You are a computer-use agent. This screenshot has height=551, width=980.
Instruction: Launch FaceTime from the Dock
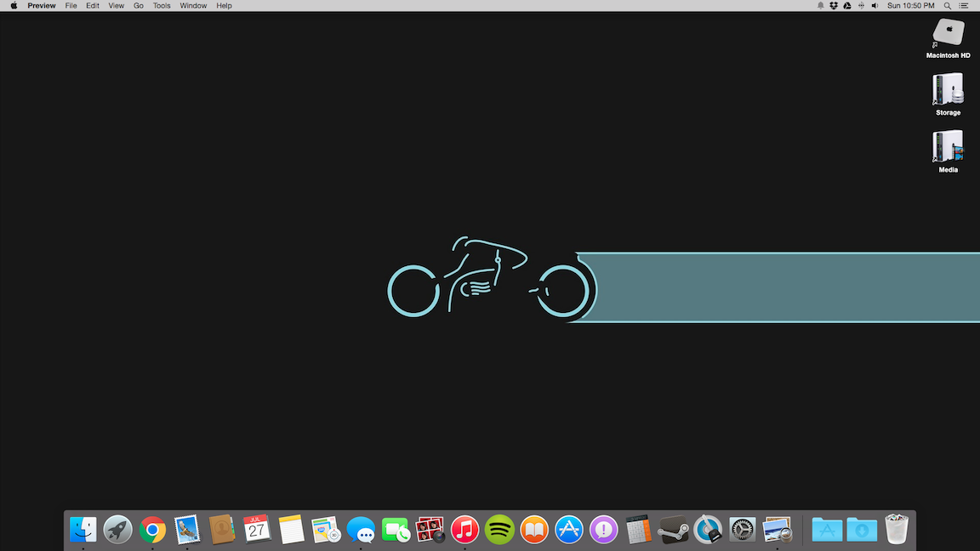(x=396, y=530)
